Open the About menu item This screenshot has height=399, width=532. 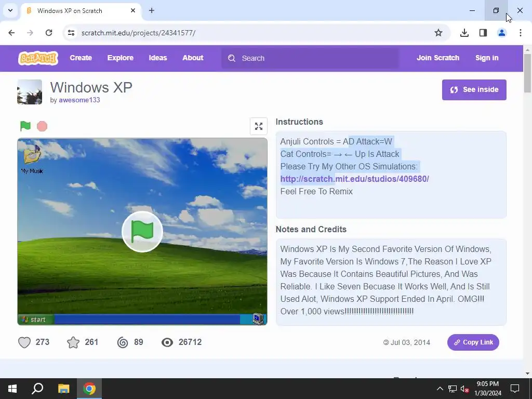click(193, 58)
